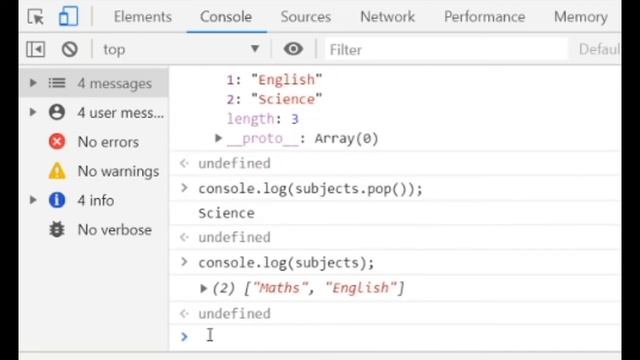Click the undefined result below Science
This screenshot has height=360, width=640.
point(234,237)
